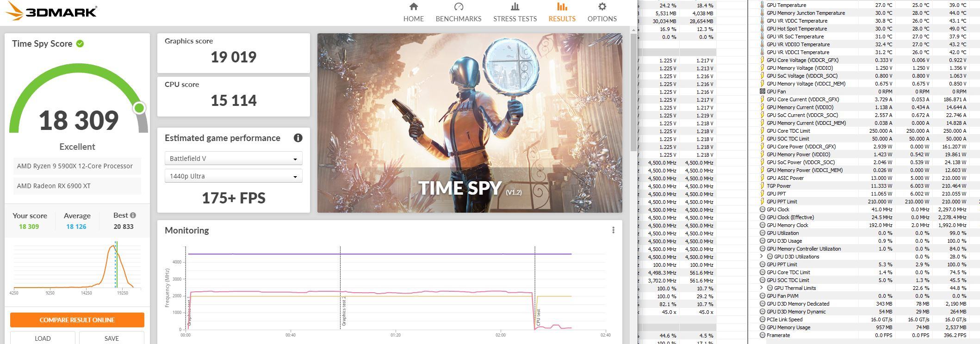Click the LOAD button

43,338
